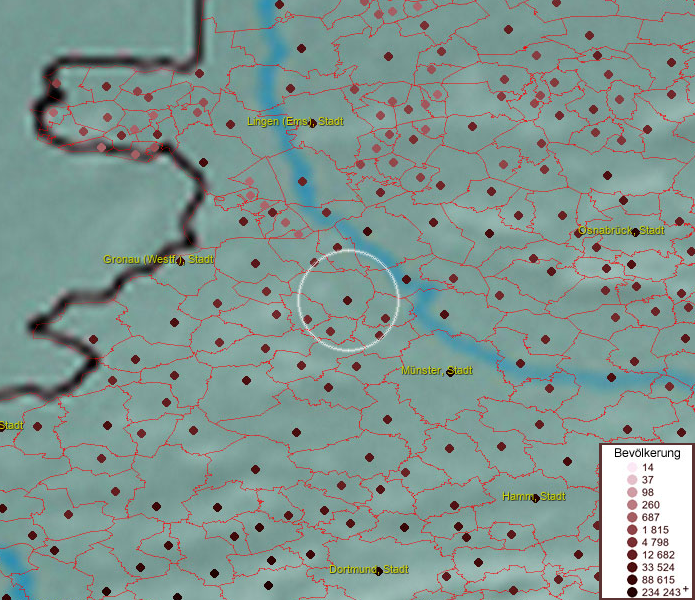Click the legend value 260

tap(651, 505)
